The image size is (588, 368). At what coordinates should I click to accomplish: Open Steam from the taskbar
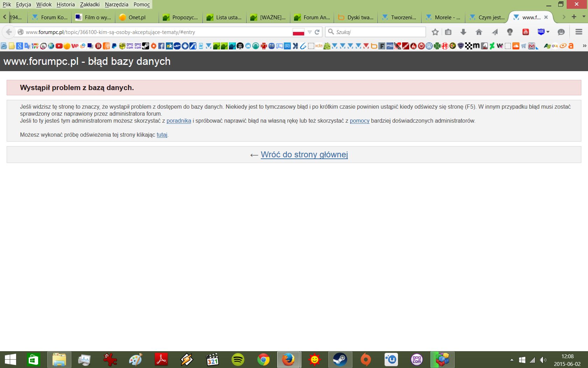click(339, 360)
